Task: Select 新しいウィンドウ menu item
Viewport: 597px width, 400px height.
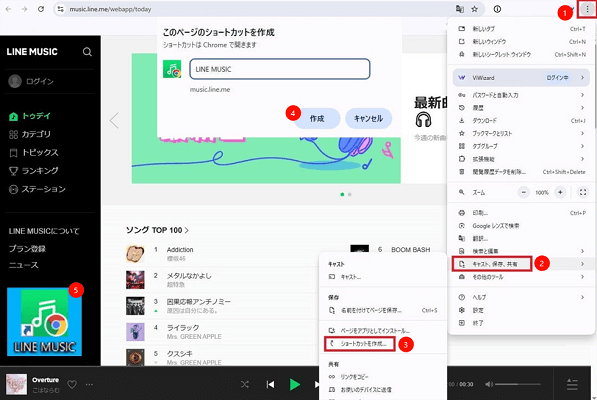Action: (x=521, y=42)
